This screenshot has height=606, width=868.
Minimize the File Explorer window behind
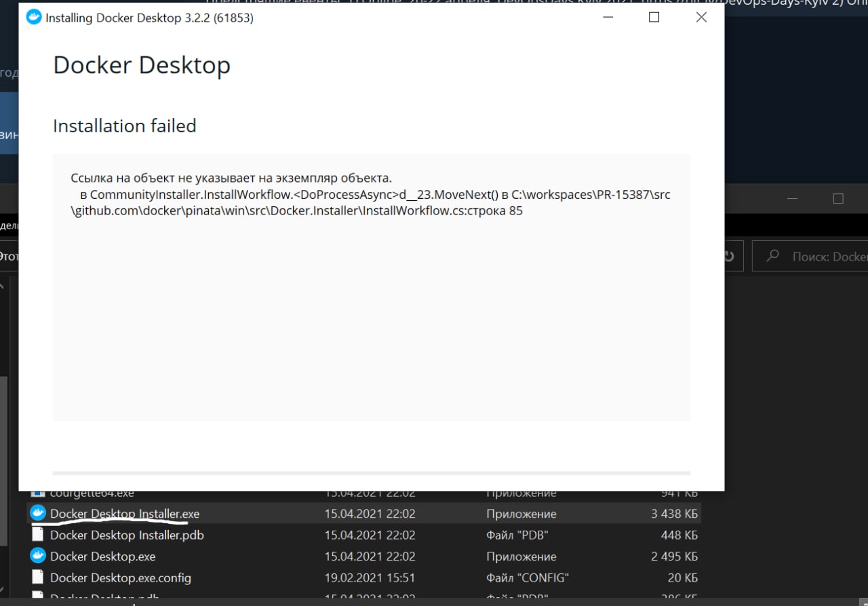793,199
